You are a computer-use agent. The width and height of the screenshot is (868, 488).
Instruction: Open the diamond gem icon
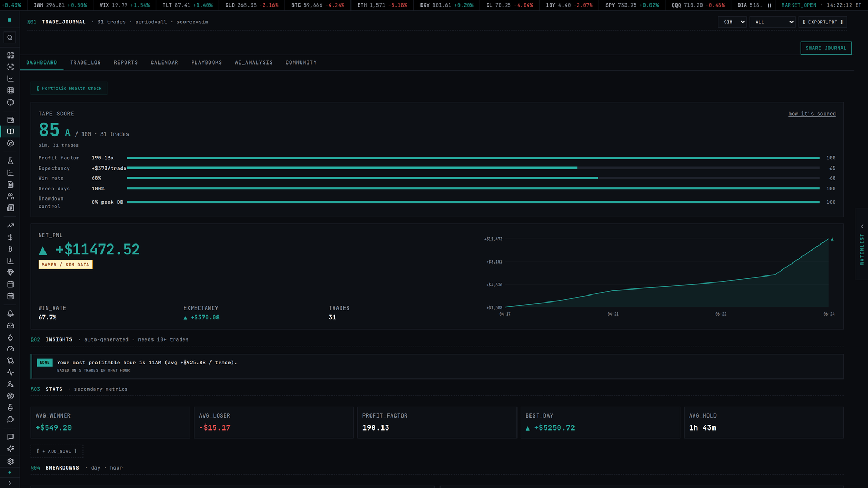click(x=10, y=273)
